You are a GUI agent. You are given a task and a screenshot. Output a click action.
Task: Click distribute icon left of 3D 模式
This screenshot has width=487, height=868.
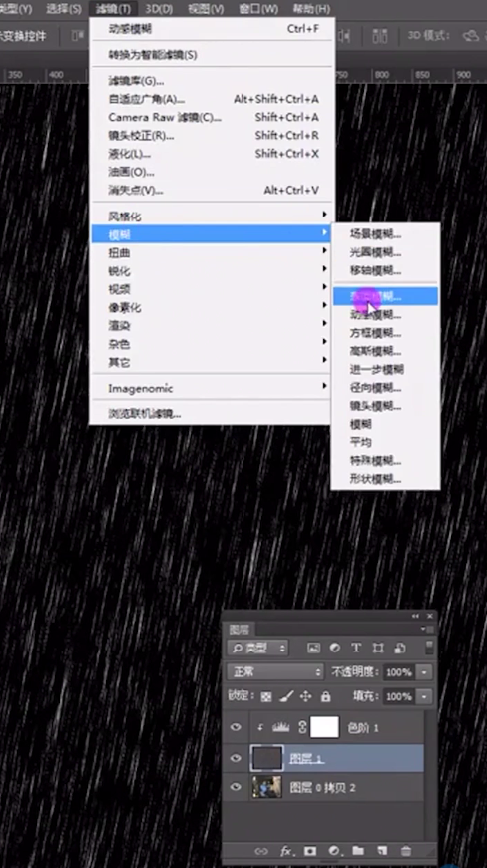point(381,37)
